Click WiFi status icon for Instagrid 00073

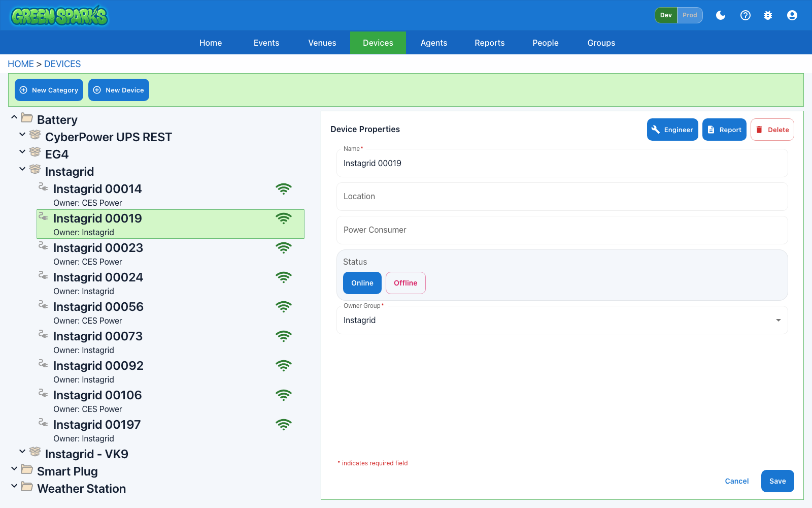click(284, 336)
